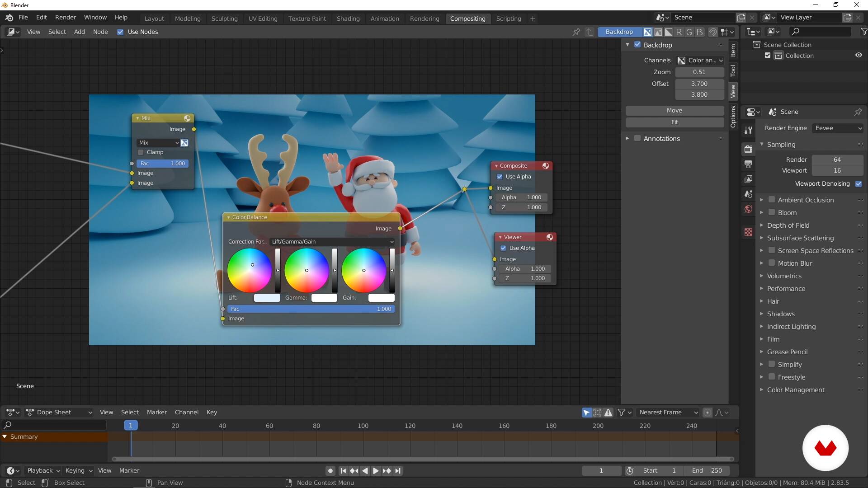Screen dimensions: 868x488
Task: Open the Tool properties tab with wrench icon
Action: click(x=748, y=131)
